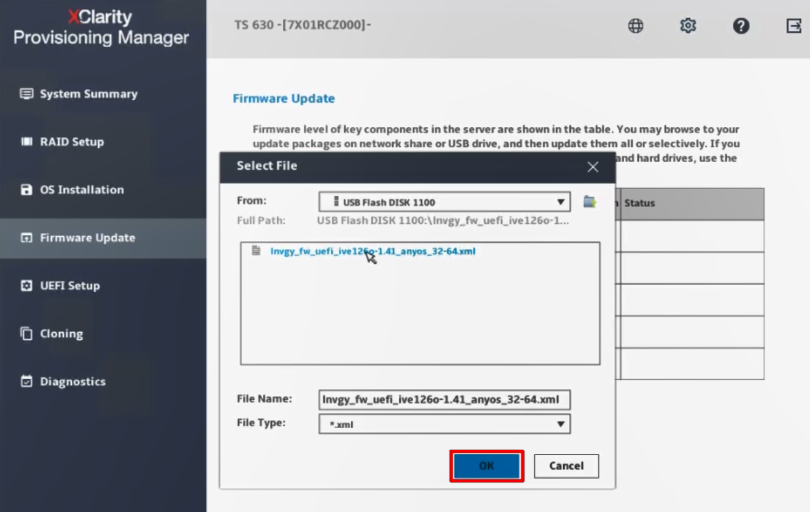
Task: Open Diagnostics from sidebar
Action: click(72, 382)
